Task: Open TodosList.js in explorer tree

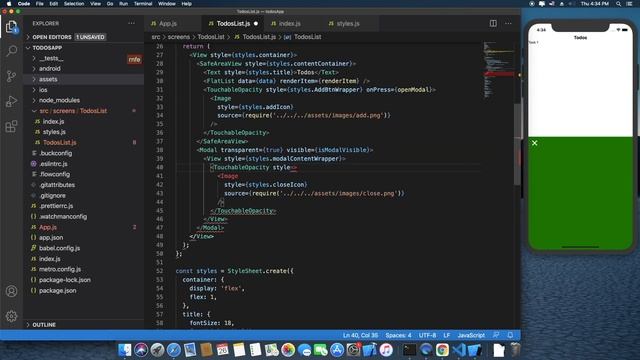Action: (x=83, y=142)
